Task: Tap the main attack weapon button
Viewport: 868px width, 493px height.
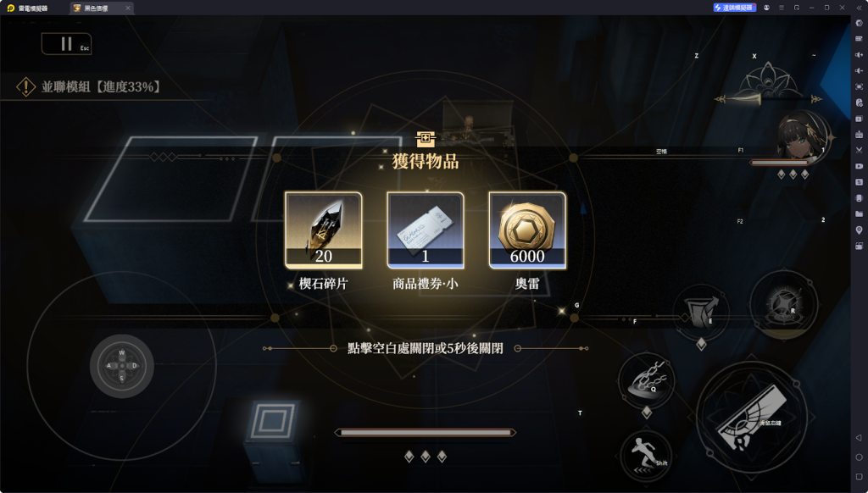Action: pyautogui.click(x=752, y=418)
